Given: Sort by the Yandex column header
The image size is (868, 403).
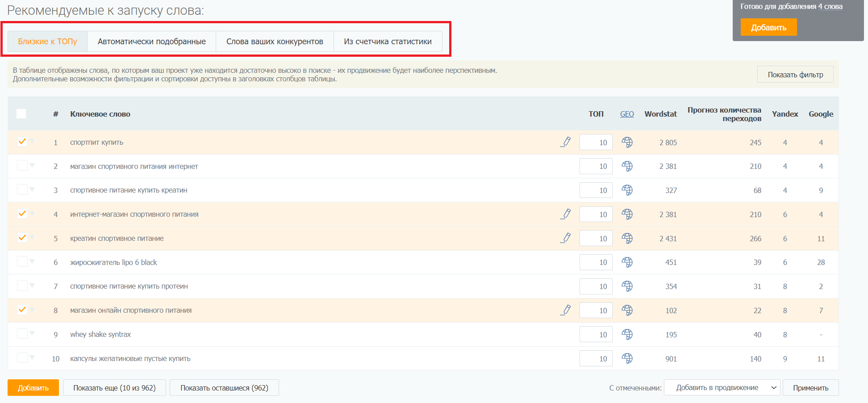Looking at the screenshot, I should (785, 114).
